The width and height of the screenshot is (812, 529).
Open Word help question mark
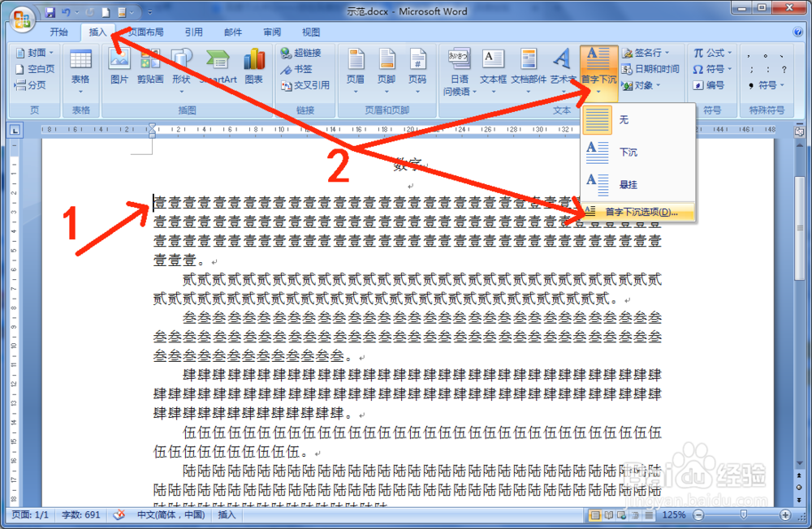[x=797, y=32]
